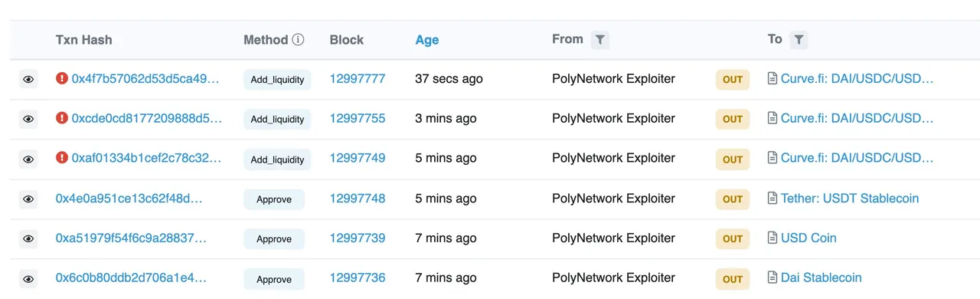Click the Txn Hash column header
The height and width of the screenshot is (299, 980).
click(x=83, y=40)
